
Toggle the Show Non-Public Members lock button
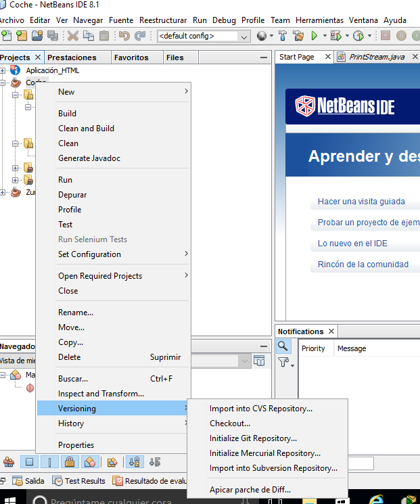tap(69, 463)
